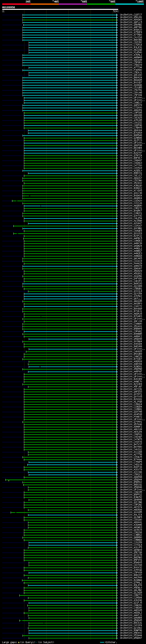The width and height of the screenshot is (146, 644).
Task: Click the green ~80% identity legend segment
Action: click(101, 4)
